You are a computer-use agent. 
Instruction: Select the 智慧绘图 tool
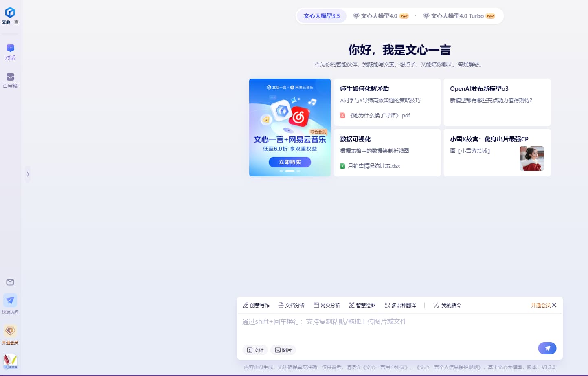[362, 305]
